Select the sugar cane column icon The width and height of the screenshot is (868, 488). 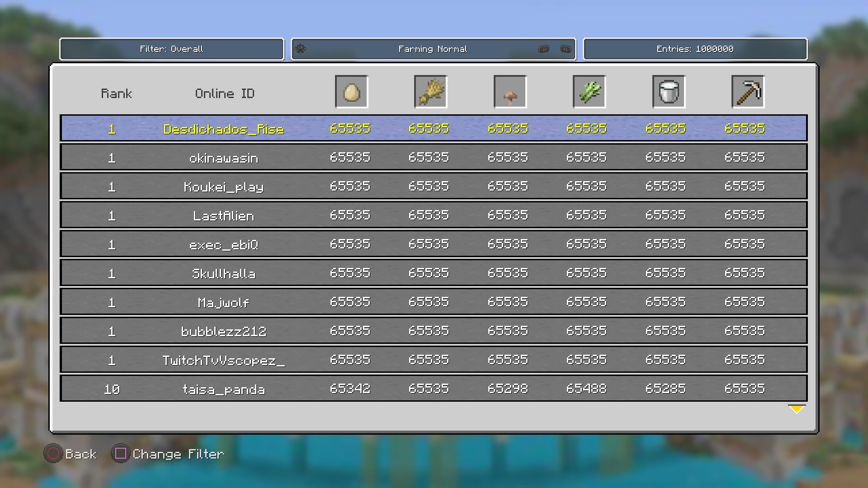590,92
